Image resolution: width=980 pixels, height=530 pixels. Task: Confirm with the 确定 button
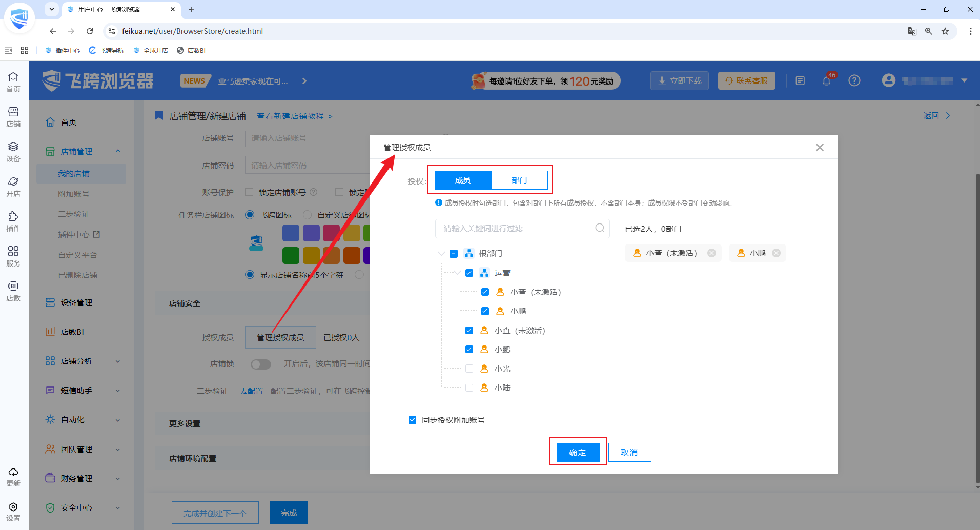point(578,452)
